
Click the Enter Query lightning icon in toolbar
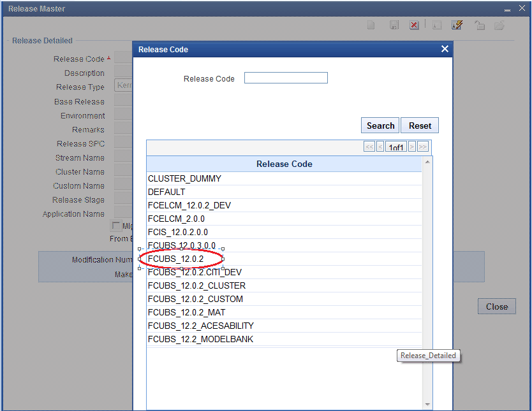click(x=457, y=25)
